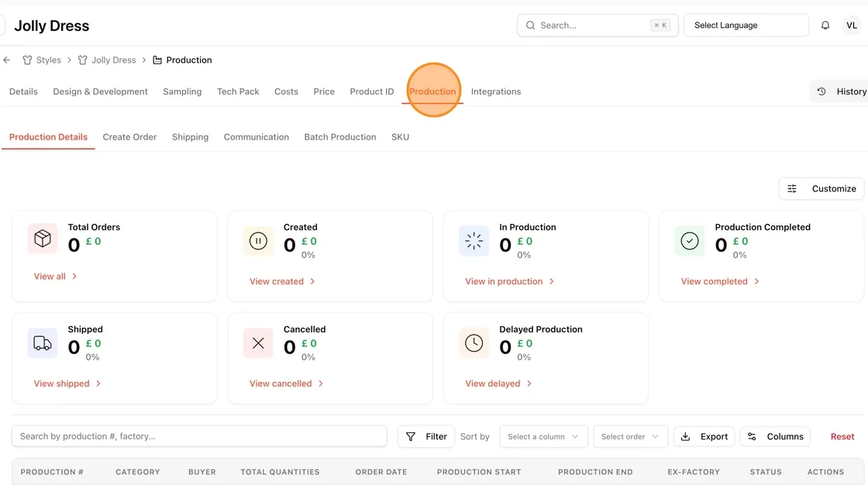Click the search by production number field
This screenshot has height=485, width=868.
pyautogui.click(x=199, y=436)
